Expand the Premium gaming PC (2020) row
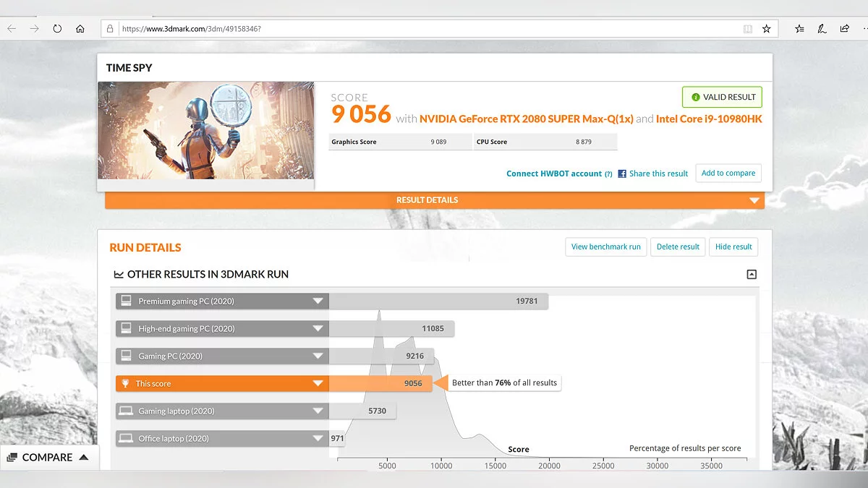The height and width of the screenshot is (488, 868). pos(318,301)
